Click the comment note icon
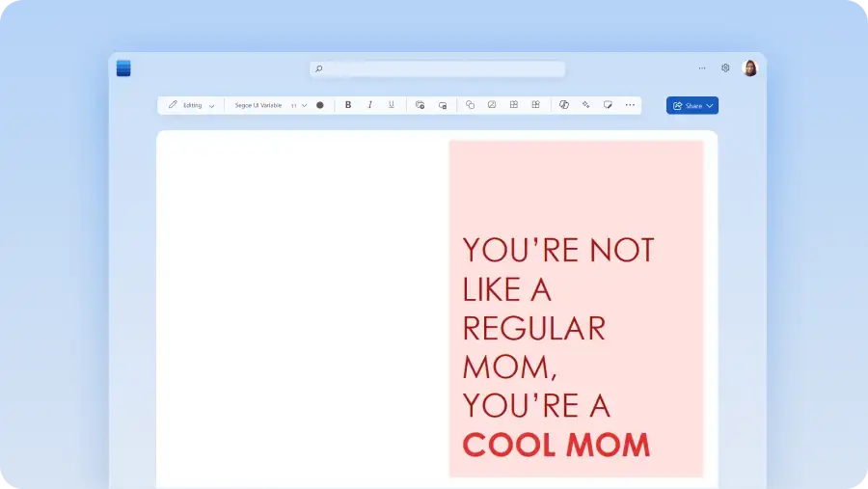 pyautogui.click(x=608, y=105)
